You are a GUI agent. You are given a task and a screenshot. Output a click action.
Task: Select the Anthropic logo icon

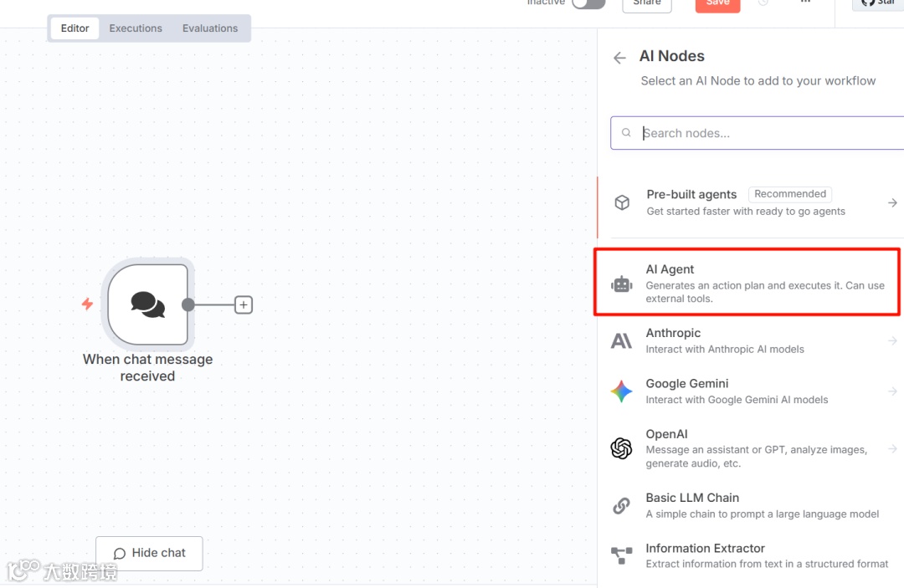click(x=621, y=341)
